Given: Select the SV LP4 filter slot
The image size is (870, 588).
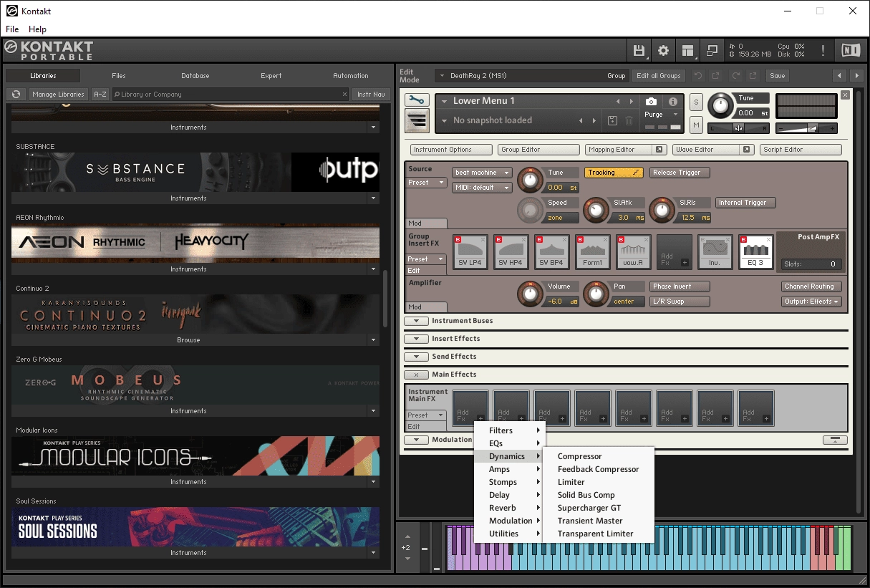Looking at the screenshot, I should pyautogui.click(x=470, y=251).
